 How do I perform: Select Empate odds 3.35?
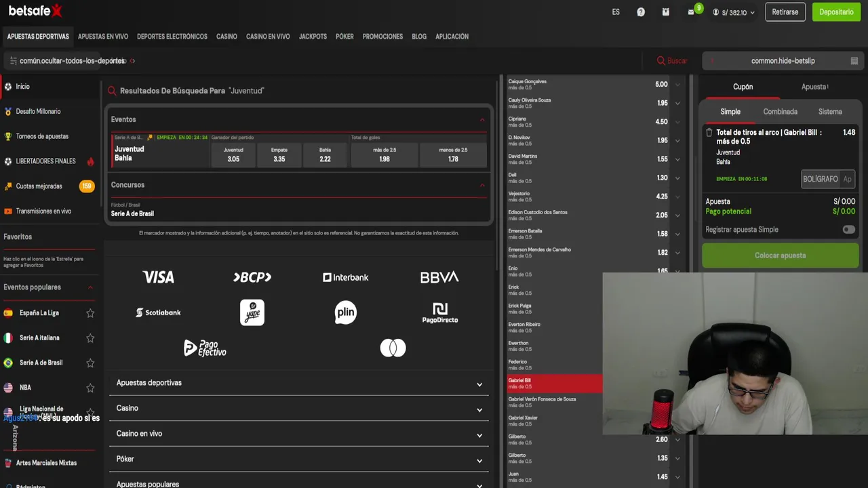[279, 155]
